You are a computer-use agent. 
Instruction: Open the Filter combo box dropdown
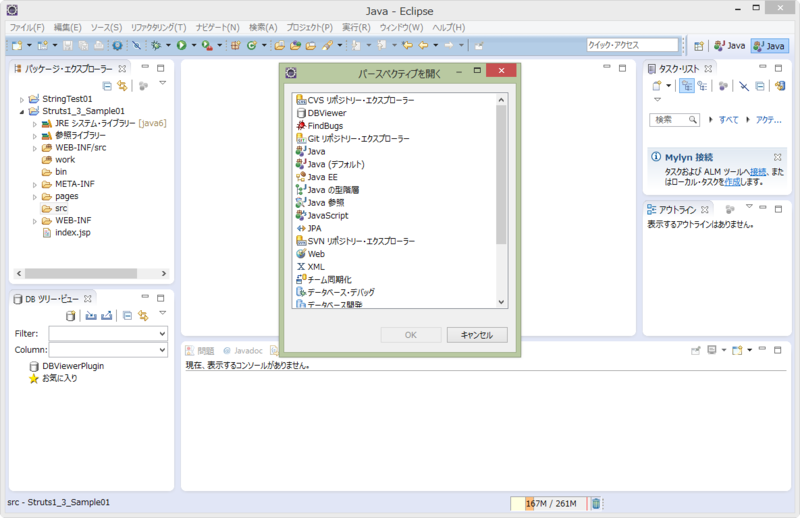162,333
